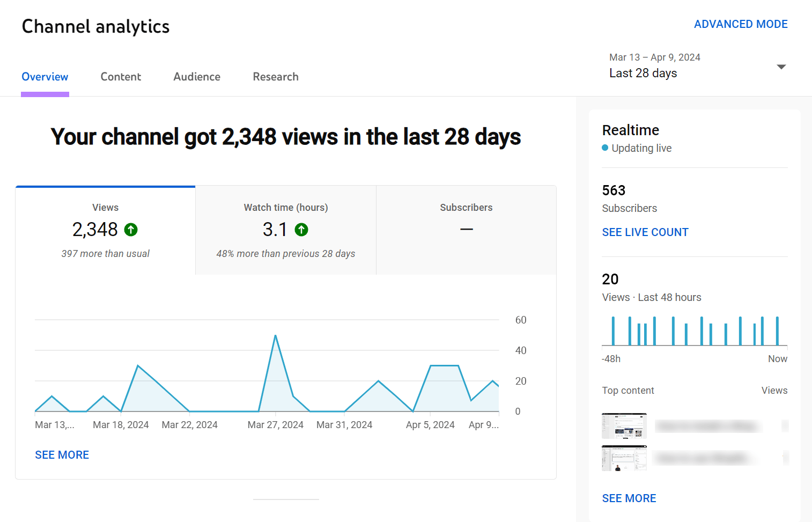This screenshot has width=812, height=522.
Task: Click SEE MORE in the Realtime panel
Action: click(629, 498)
